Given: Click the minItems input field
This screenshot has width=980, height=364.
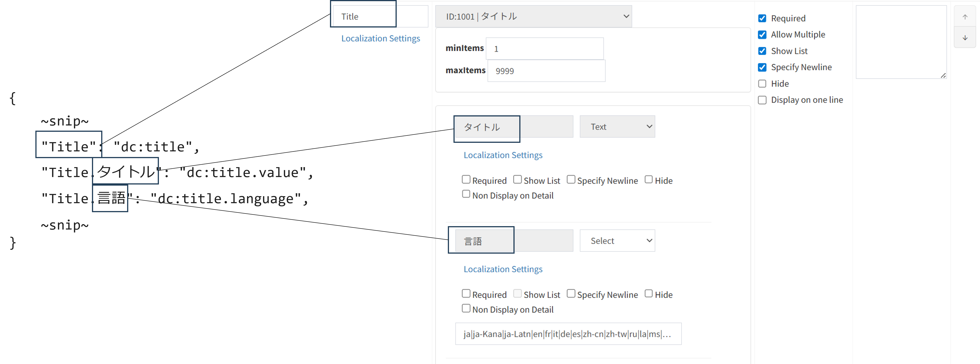Looking at the screenshot, I should (545, 49).
